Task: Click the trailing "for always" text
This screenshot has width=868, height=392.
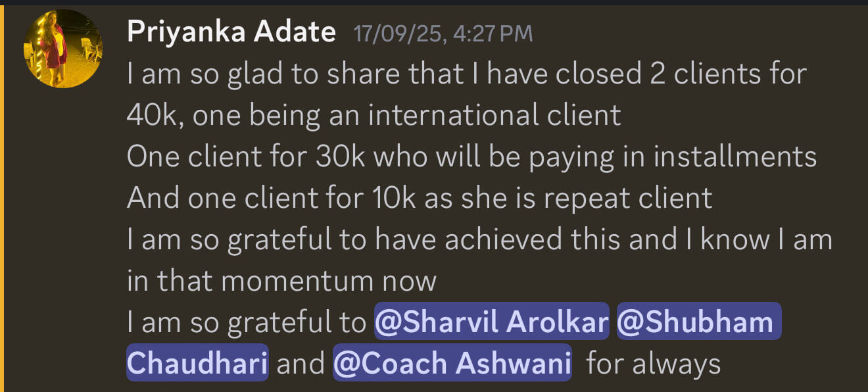Action: [x=653, y=363]
